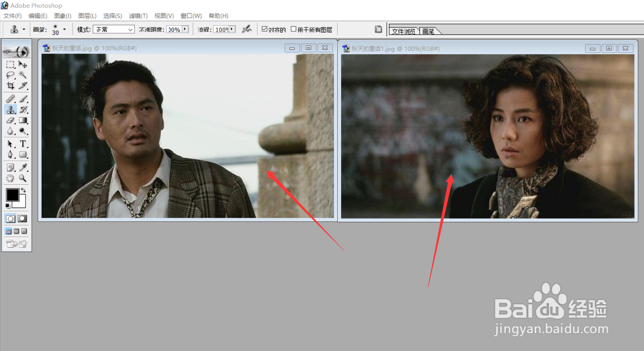Open the 编辑(E) menu
The image size is (644, 351).
(x=37, y=16)
